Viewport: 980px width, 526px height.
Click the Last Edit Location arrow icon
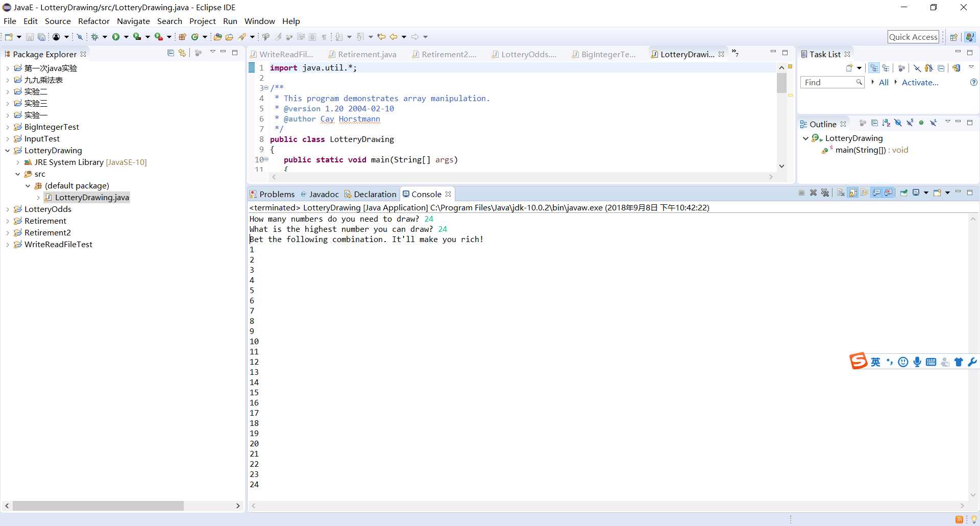pos(381,37)
